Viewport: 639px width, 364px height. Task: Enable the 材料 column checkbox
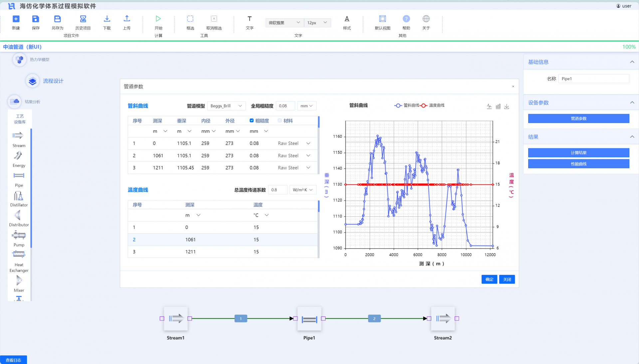pyautogui.click(x=280, y=121)
